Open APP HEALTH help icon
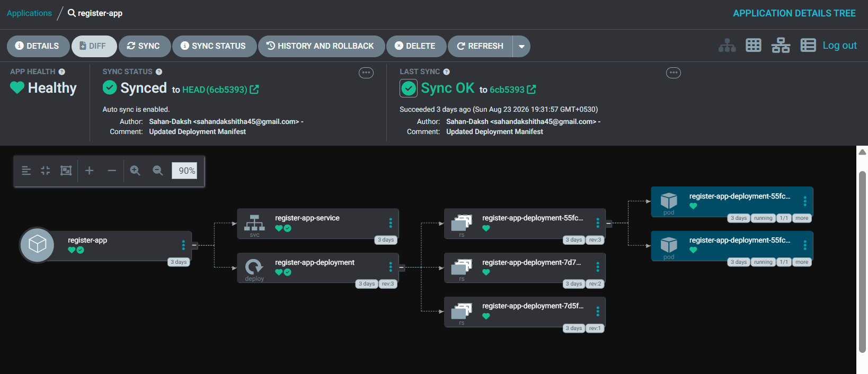This screenshot has height=374, width=868. [x=61, y=72]
